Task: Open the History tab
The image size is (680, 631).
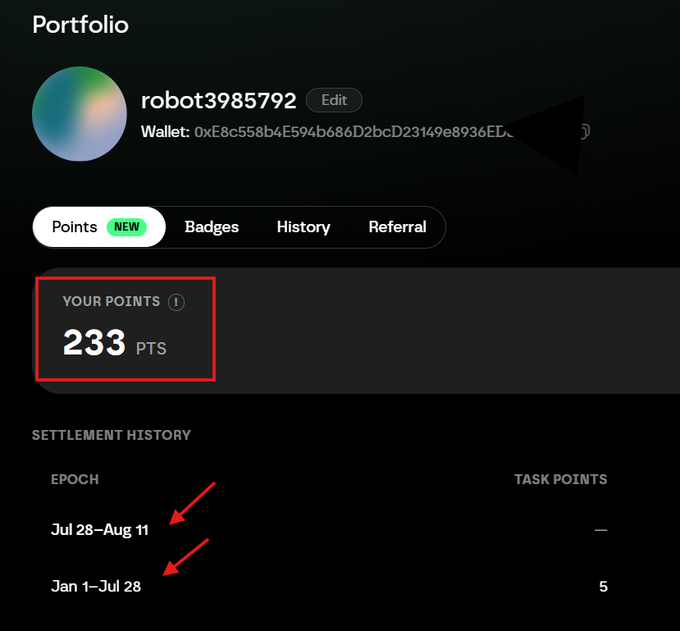Action: pyautogui.click(x=304, y=227)
